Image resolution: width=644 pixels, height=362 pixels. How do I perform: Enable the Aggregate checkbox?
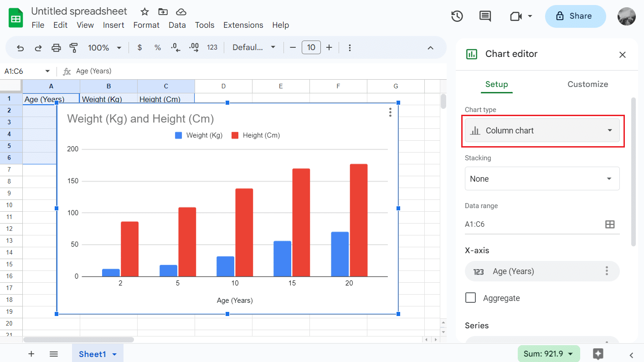click(470, 298)
